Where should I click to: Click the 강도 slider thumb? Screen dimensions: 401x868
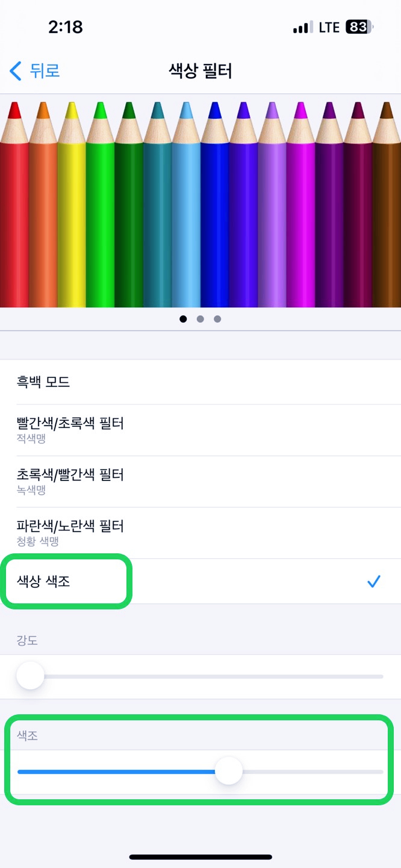pos(30,676)
